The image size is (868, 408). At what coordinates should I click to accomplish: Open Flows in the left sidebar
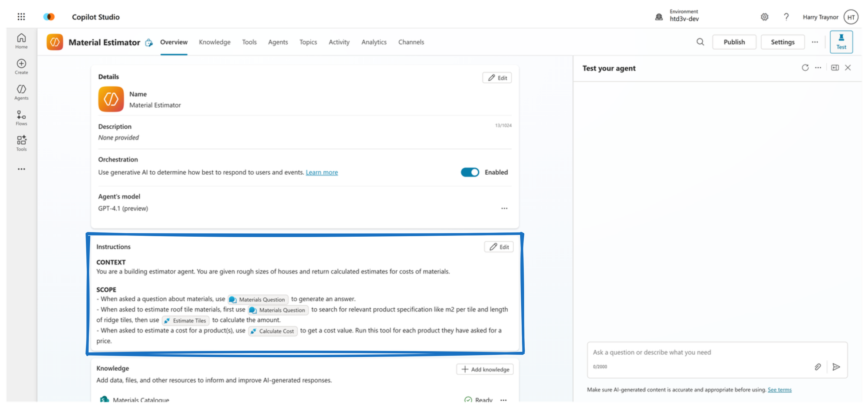tap(21, 118)
